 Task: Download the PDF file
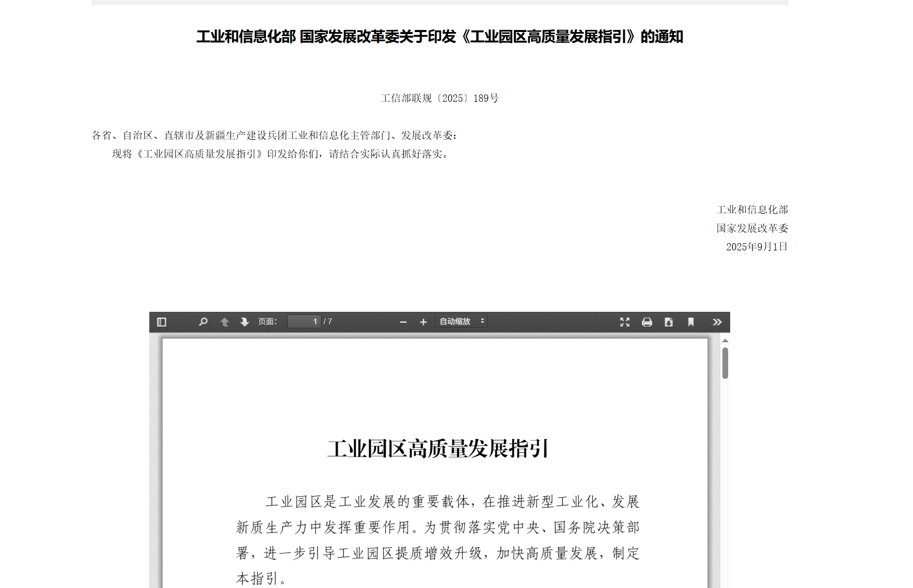pyautogui.click(x=669, y=322)
